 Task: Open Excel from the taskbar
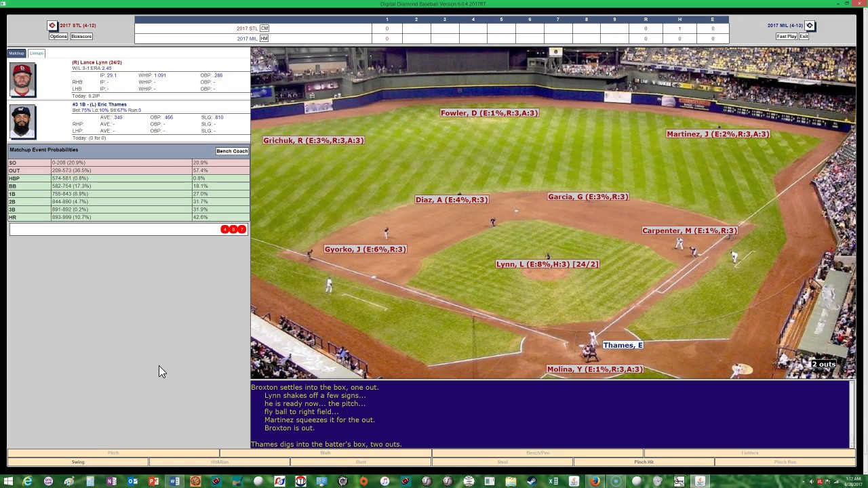pyautogui.click(x=553, y=481)
